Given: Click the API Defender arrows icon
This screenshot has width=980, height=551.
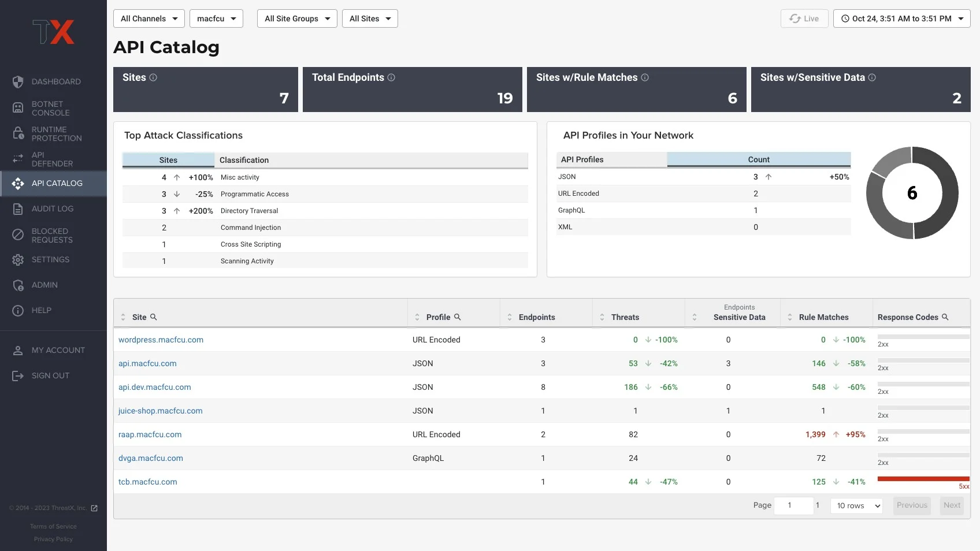Looking at the screenshot, I should (18, 158).
